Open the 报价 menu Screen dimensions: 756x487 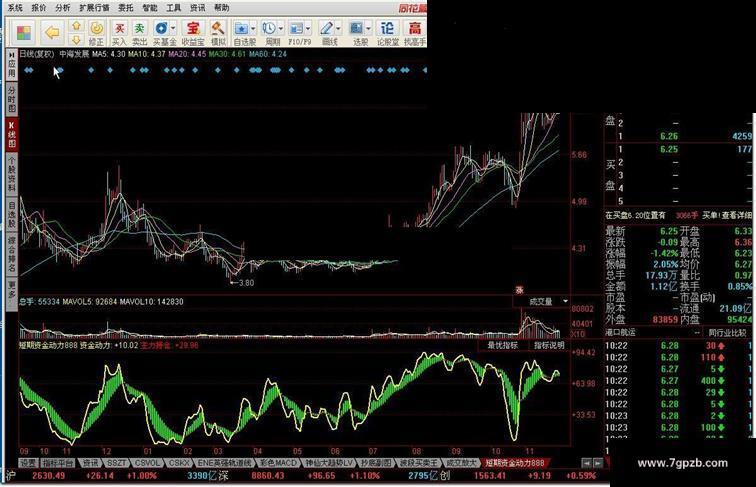tap(39, 8)
